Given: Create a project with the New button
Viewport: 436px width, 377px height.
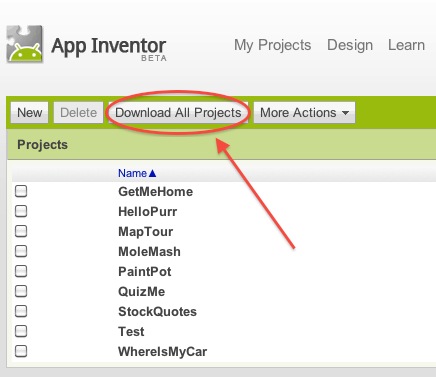Looking at the screenshot, I should click(x=29, y=113).
